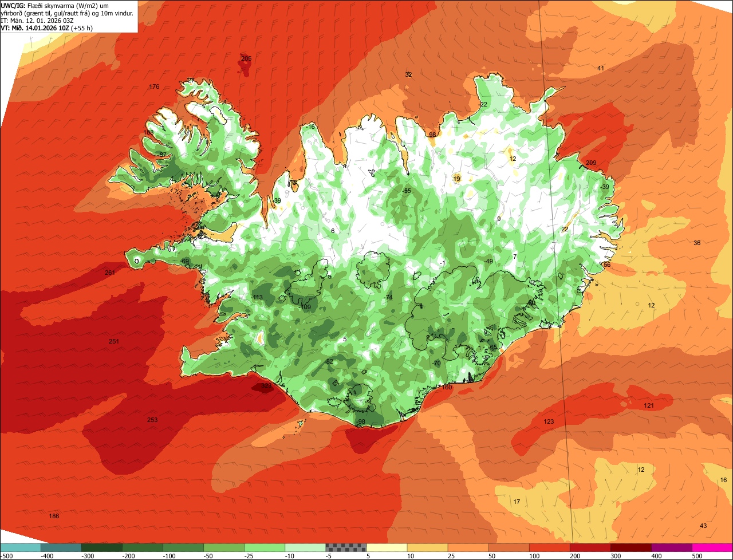This screenshot has height=560, width=733.
Task: Click the map value "98"
Action: coord(433,135)
